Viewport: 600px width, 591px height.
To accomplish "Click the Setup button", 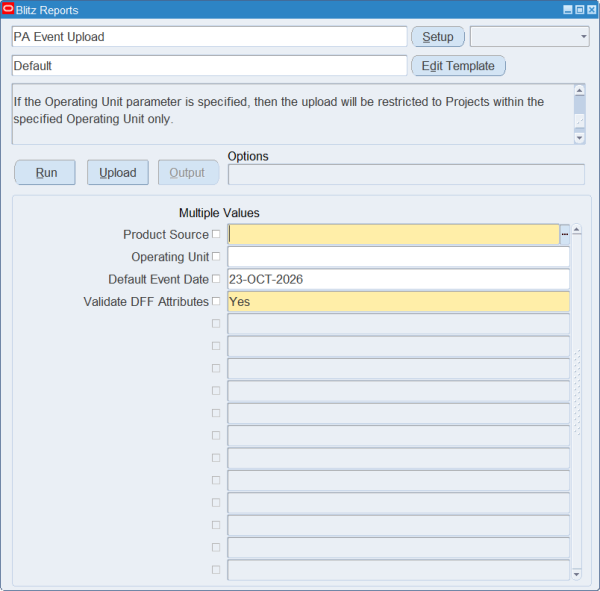I will point(438,37).
